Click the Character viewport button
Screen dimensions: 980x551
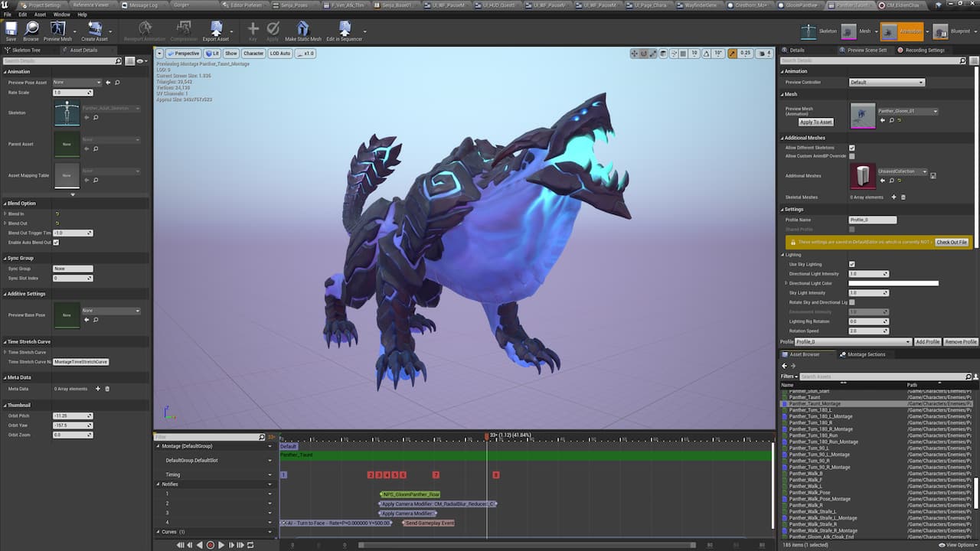point(253,54)
